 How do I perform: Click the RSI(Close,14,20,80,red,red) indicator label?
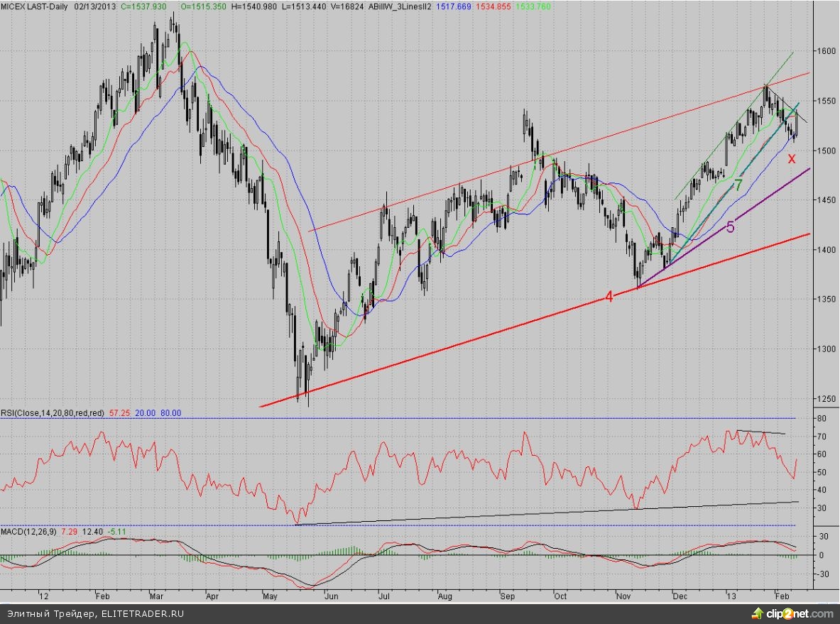pos(53,412)
